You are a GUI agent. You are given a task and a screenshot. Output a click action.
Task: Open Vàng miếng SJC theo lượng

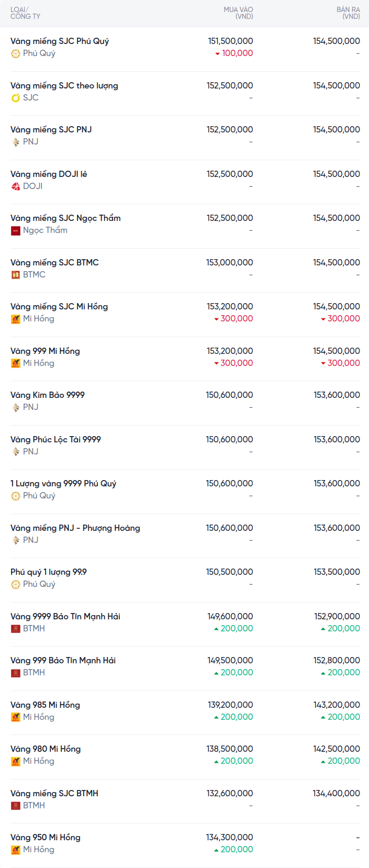click(64, 86)
